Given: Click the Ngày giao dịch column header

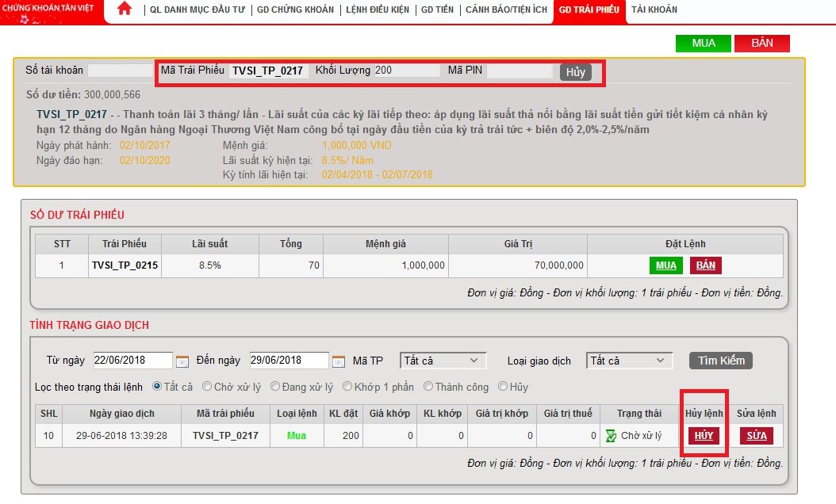Looking at the screenshot, I should tap(121, 414).
